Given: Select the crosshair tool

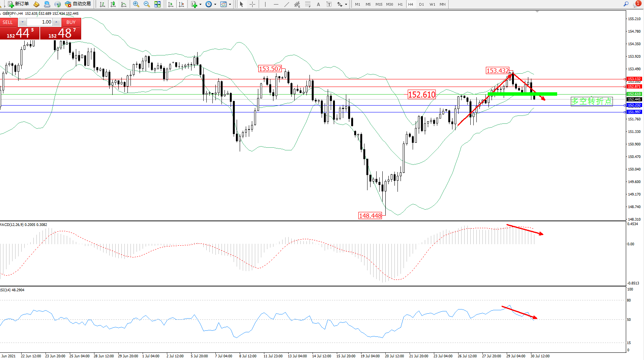Looking at the screenshot, I should pos(252,4).
